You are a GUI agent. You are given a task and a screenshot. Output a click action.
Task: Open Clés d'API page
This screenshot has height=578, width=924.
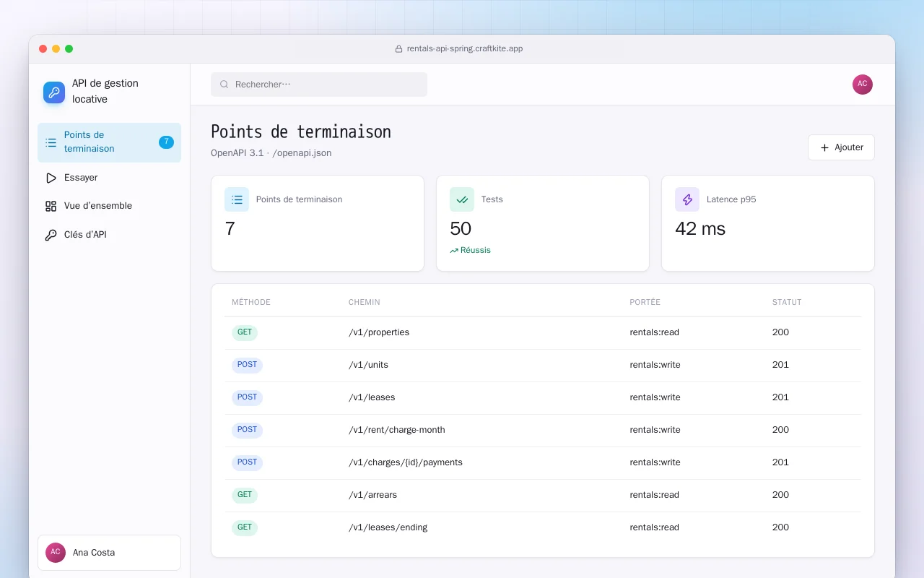(109, 235)
